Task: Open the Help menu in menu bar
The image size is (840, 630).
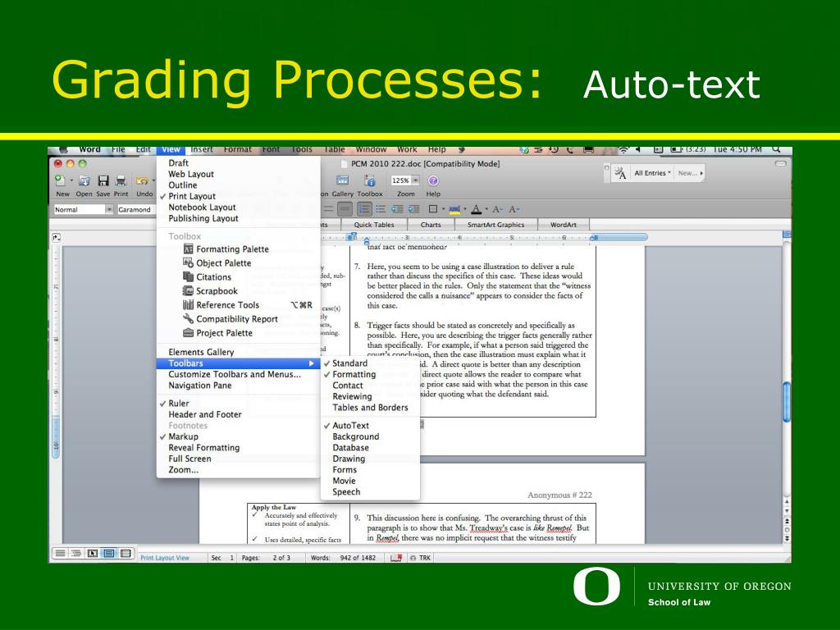Action: [x=436, y=149]
